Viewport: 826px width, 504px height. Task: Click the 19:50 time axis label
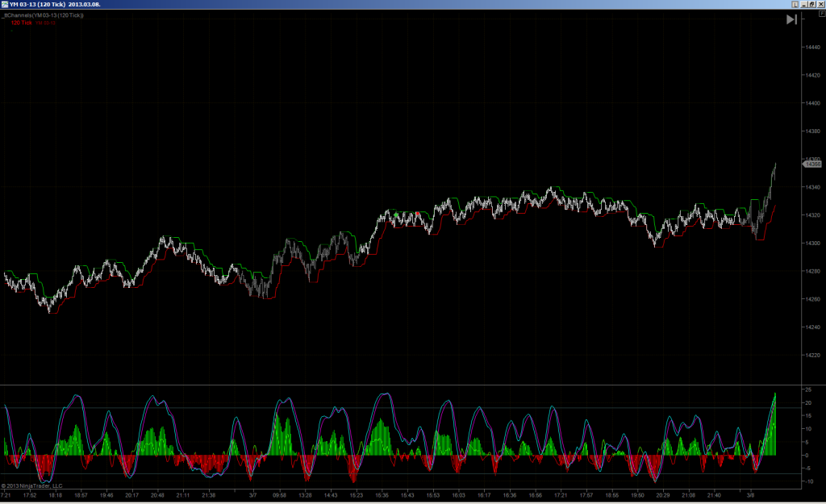637,495
